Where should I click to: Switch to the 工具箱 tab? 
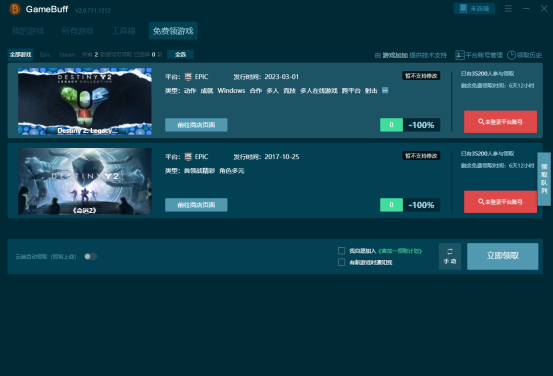click(x=123, y=31)
